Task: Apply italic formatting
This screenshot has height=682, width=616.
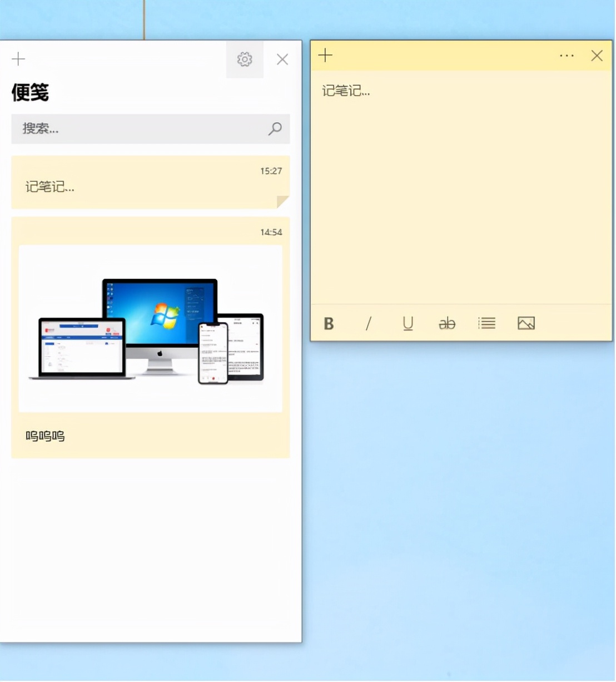Action: [x=368, y=323]
